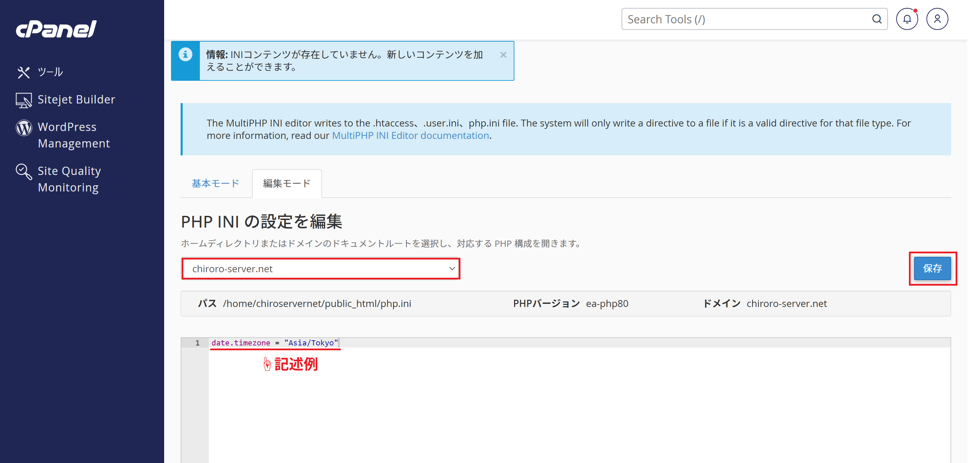
Task: Click the search magnifier icon
Action: click(x=877, y=19)
